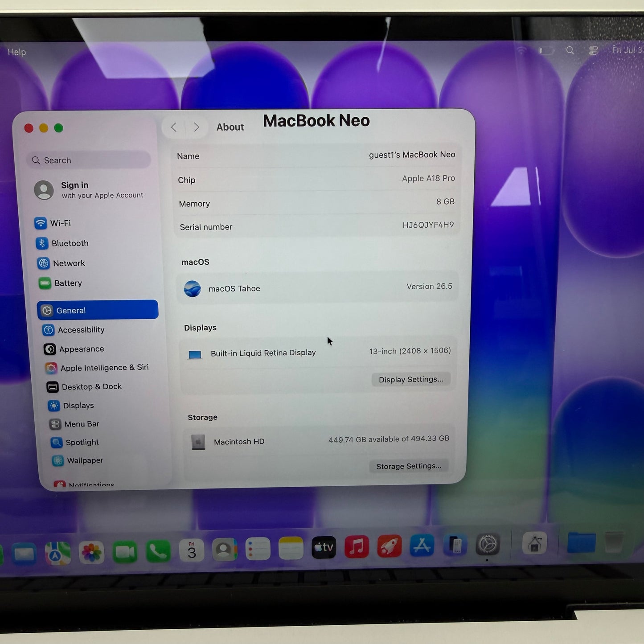
Task: Open the Apple TV app
Action: [324, 547]
